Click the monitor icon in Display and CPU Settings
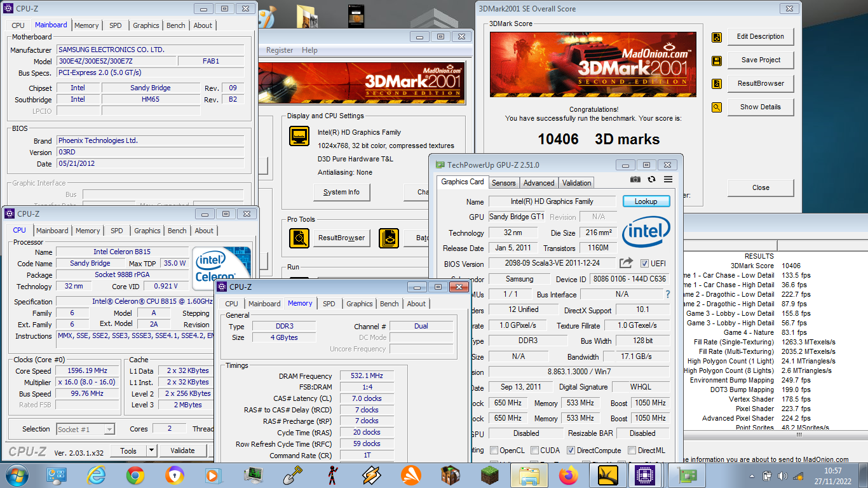The height and width of the screenshot is (488, 868). [299, 136]
